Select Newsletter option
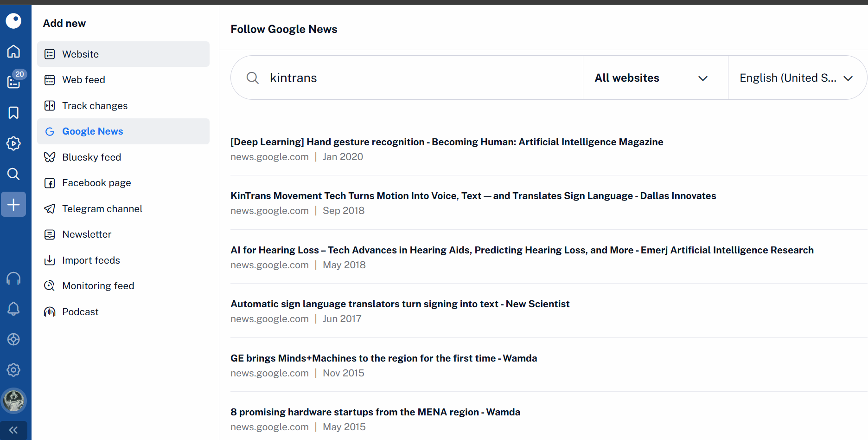This screenshot has width=868, height=440. tap(123, 234)
